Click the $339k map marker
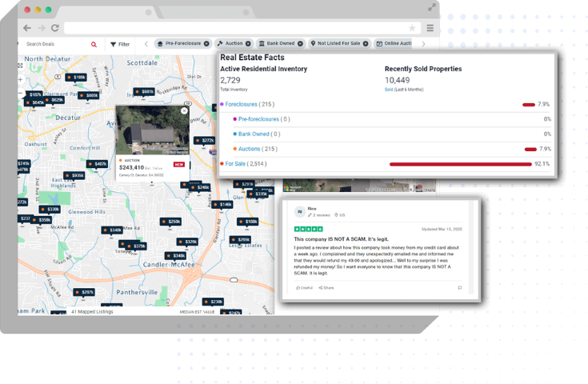This screenshot has width=588, height=384. [50, 210]
